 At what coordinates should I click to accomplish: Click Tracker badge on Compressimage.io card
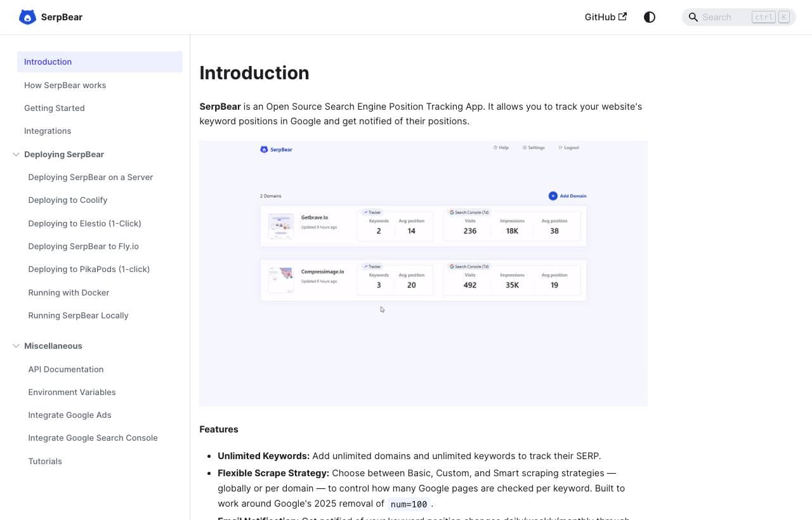tap(372, 266)
